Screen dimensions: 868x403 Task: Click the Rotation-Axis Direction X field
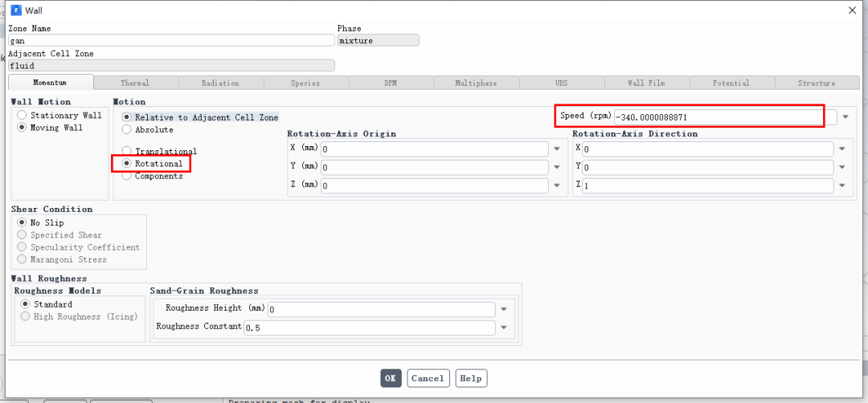pos(708,149)
